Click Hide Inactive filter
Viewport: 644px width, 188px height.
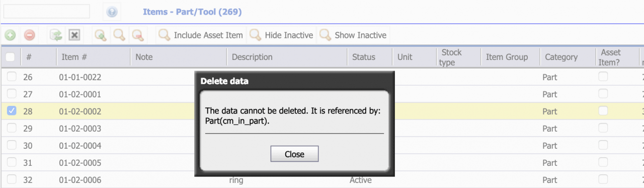point(282,35)
